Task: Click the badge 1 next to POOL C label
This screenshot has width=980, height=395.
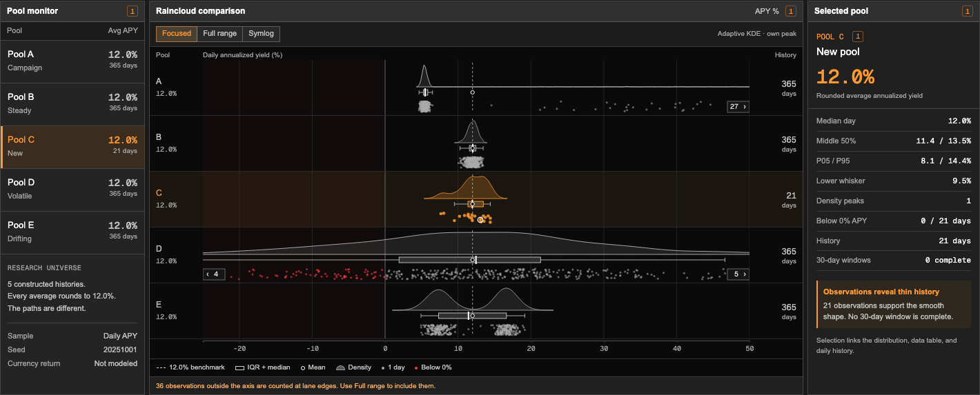Action: click(x=857, y=37)
